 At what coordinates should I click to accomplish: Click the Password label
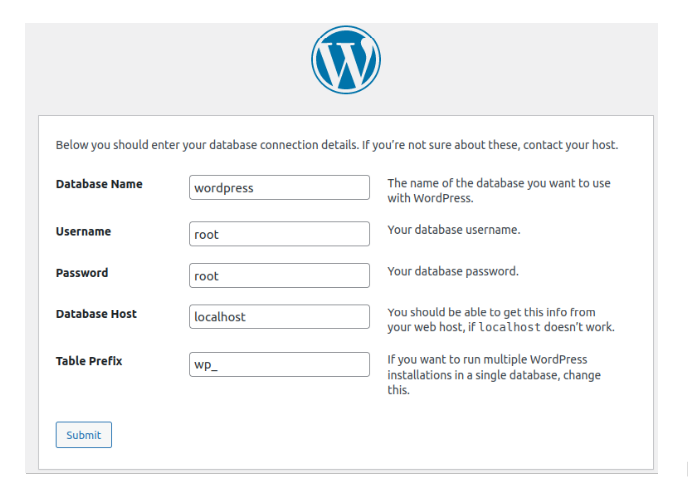[82, 273]
